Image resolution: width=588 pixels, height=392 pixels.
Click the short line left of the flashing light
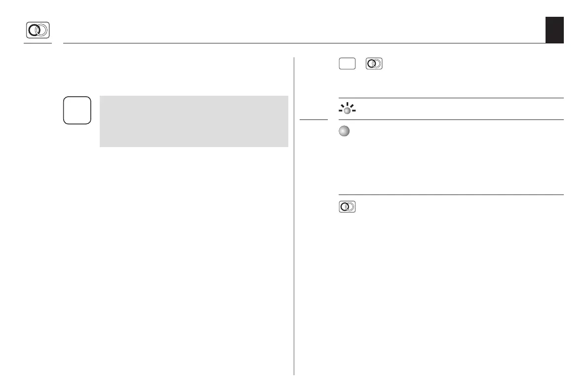(x=314, y=119)
